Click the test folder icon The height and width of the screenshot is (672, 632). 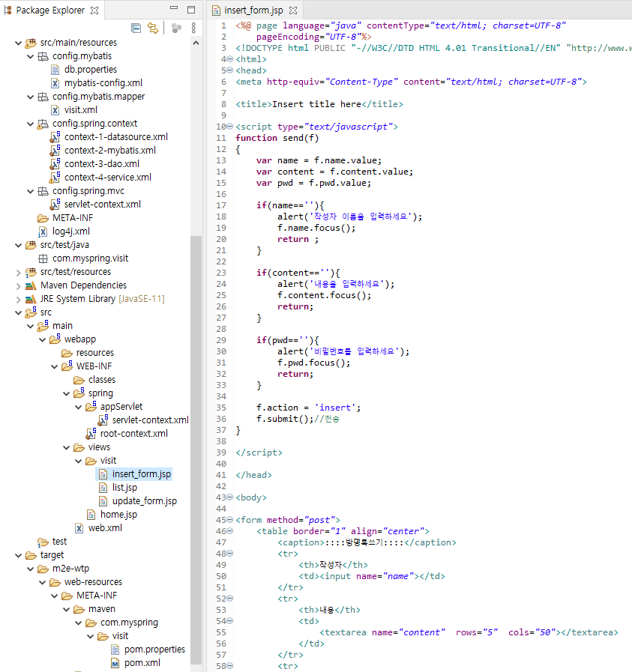pos(43,542)
